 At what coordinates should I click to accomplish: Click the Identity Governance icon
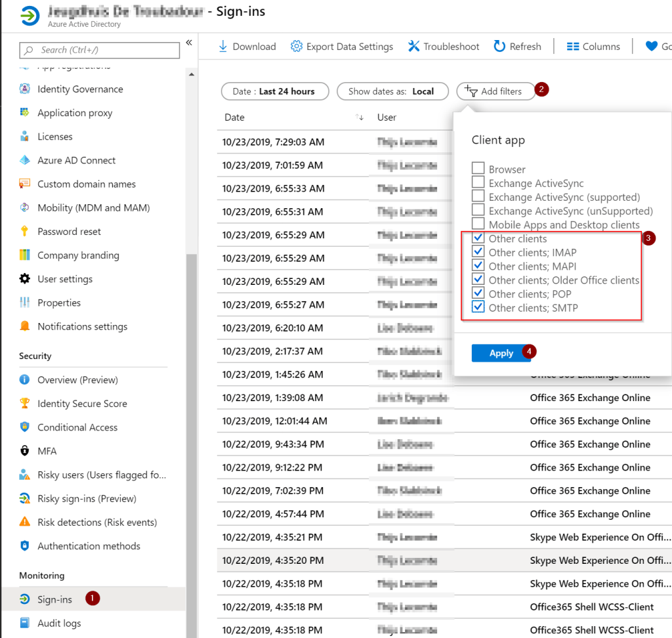(25, 89)
